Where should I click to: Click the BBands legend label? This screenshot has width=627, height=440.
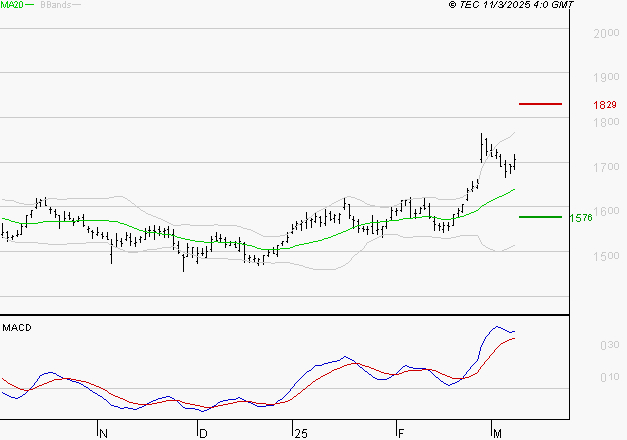(55, 4)
